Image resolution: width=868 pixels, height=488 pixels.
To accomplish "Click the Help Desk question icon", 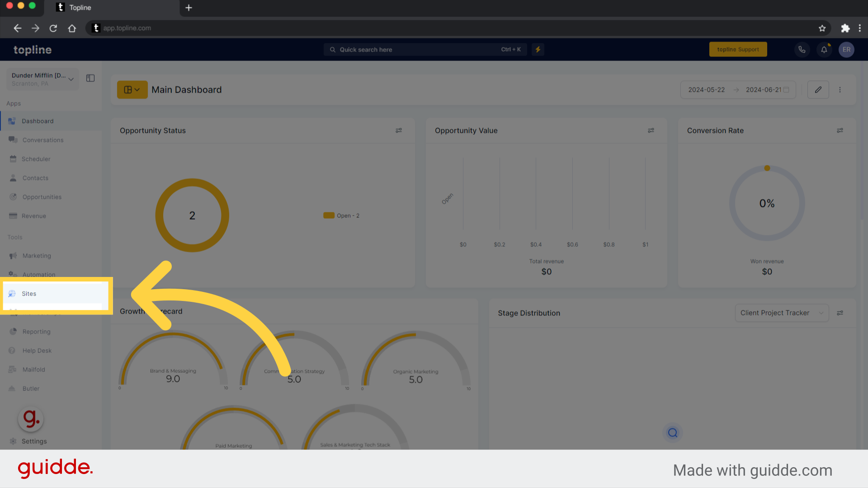I will (x=12, y=351).
